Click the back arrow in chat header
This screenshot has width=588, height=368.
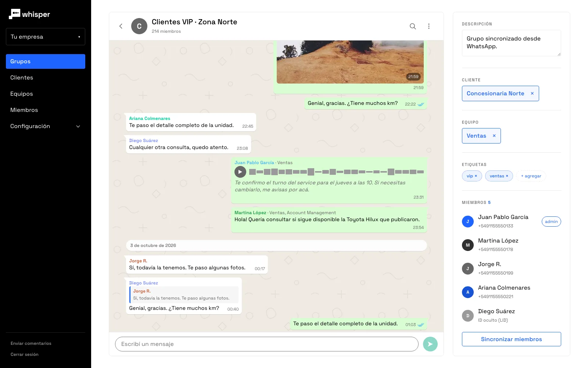[x=121, y=26]
